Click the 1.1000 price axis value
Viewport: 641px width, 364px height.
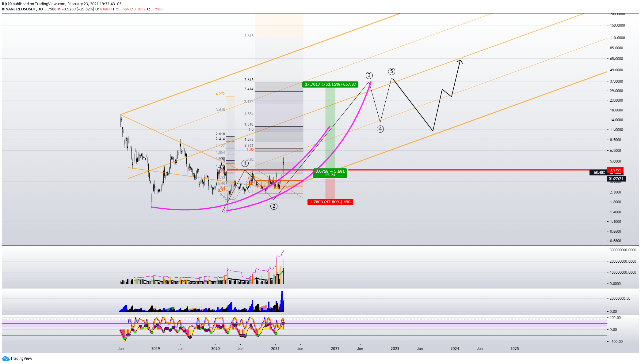tap(616, 222)
